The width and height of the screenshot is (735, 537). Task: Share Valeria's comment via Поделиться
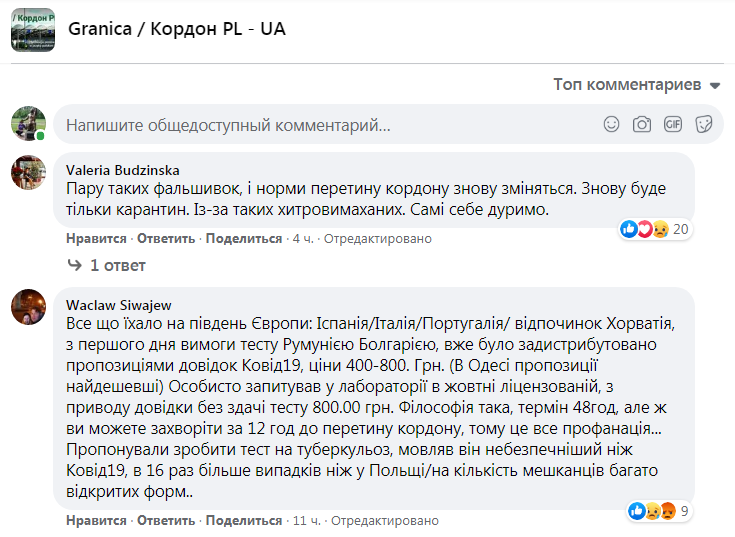click(243, 239)
